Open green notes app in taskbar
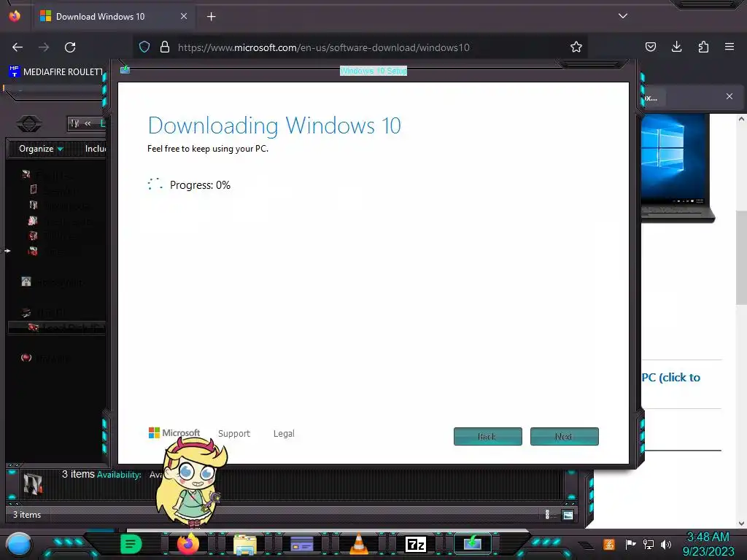Screen dimensions: 747x560 pos(131,544)
